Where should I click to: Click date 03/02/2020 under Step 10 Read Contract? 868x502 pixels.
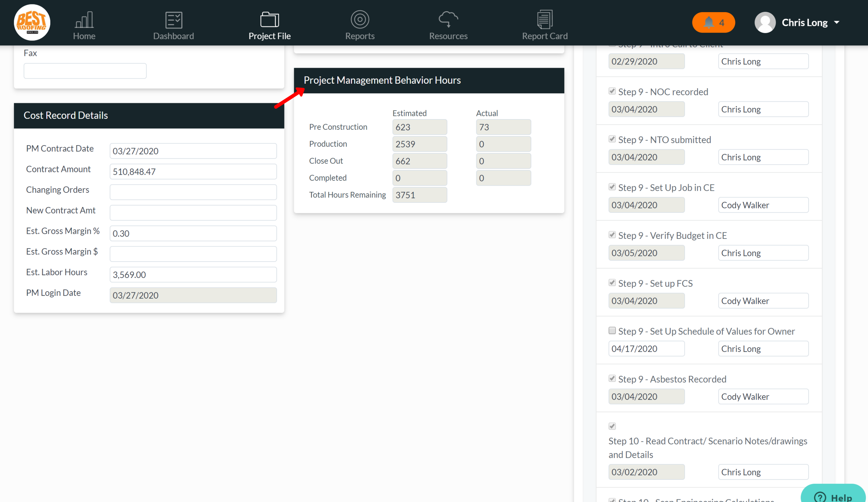click(646, 472)
